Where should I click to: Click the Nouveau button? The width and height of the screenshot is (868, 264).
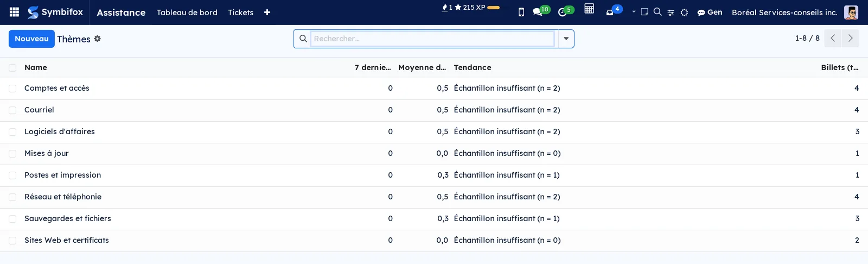click(x=31, y=39)
